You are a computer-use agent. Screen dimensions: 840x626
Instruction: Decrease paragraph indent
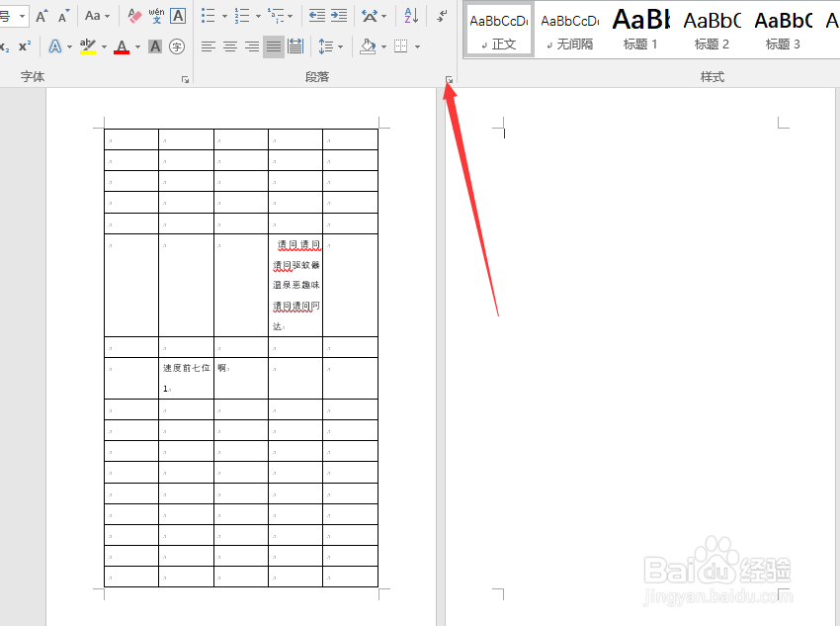click(x=317, y=16)
